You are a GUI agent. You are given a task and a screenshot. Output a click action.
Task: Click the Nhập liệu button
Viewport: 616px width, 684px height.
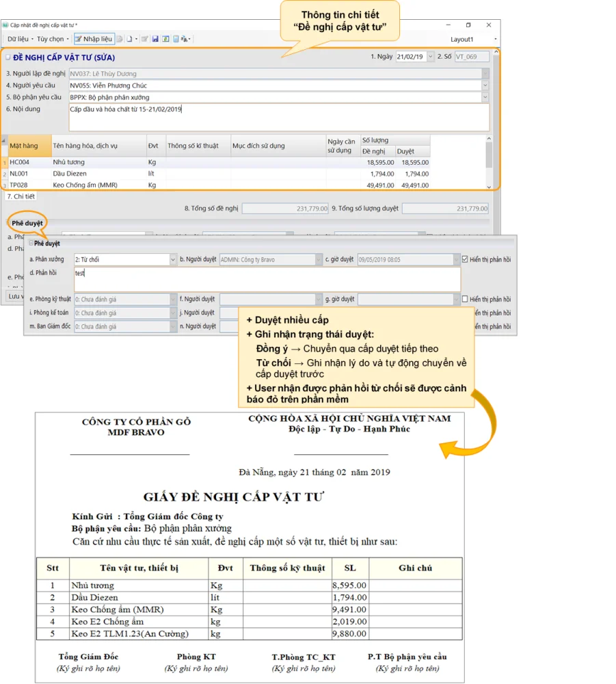(94, 39)
